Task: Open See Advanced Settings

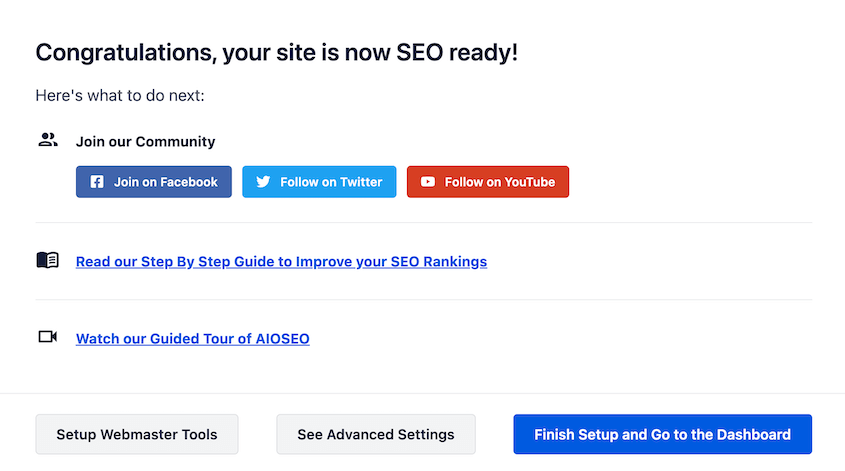Action: (x=376, y=434)
